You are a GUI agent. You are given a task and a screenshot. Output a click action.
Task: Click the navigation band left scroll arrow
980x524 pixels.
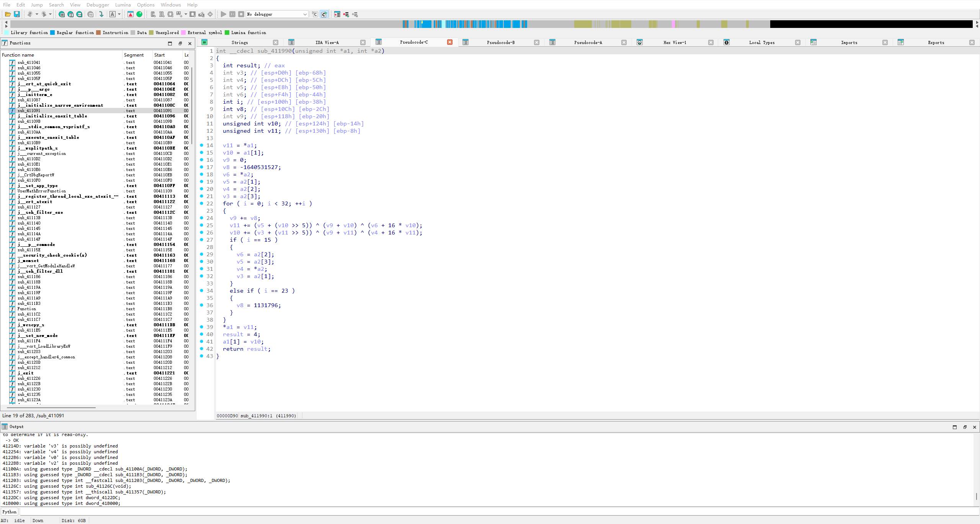(x=6, y=23)
